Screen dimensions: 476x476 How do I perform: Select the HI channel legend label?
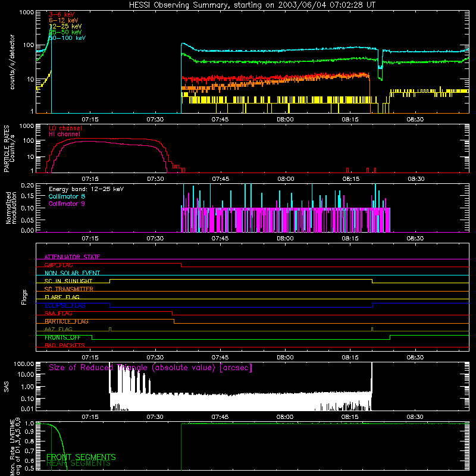(x=65, y=134)
